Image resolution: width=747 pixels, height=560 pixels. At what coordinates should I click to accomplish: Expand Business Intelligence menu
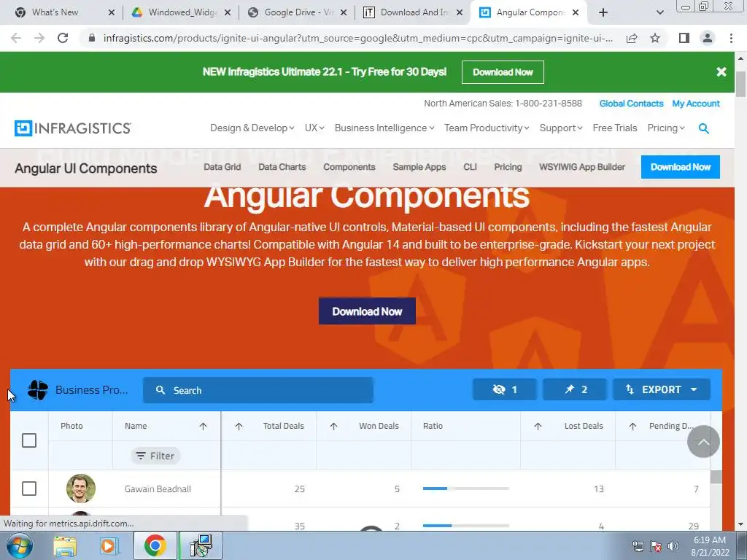coord(384,128)
